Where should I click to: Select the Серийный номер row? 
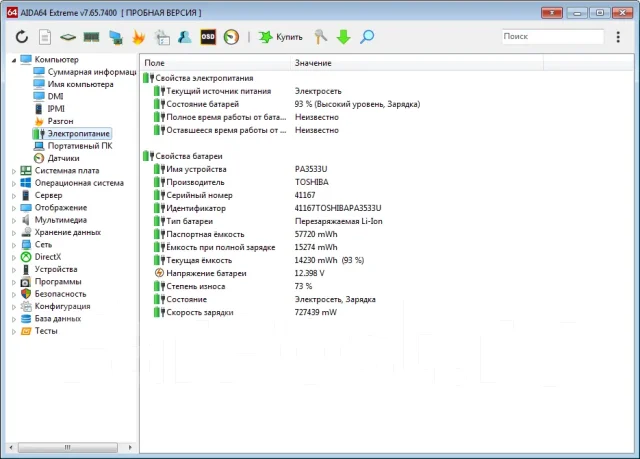click(234, 195)
